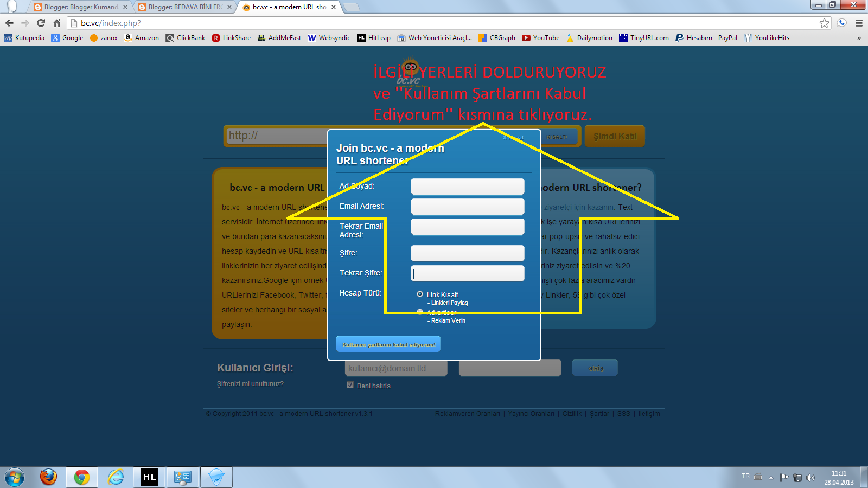The image size is (868, 488).
Task: Focus the Ad Soyad name field
Action: 468,187
